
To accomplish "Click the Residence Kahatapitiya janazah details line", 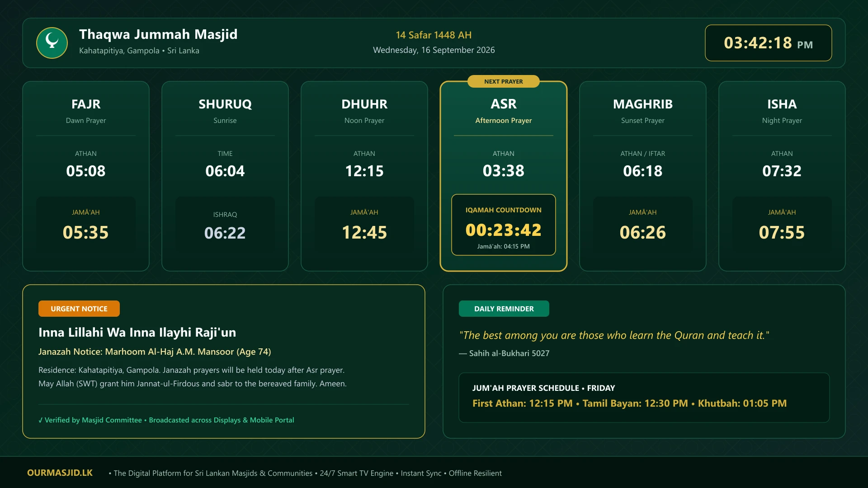I will tap(191, 370).
